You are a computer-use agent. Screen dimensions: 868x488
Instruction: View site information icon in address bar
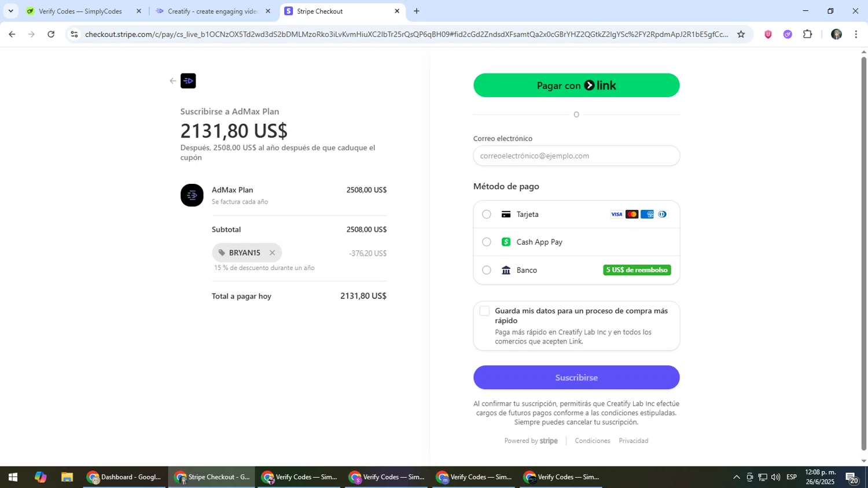point(74,34)
